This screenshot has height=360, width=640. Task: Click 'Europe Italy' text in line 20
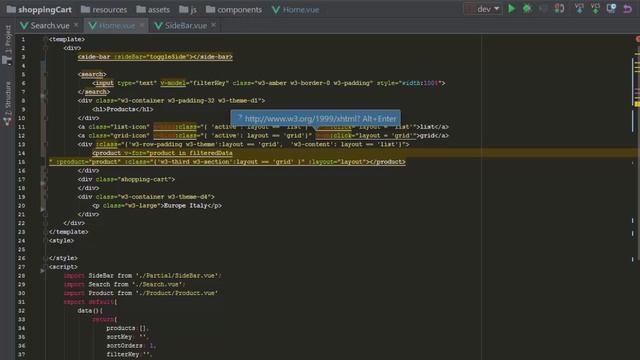point(186,206)
